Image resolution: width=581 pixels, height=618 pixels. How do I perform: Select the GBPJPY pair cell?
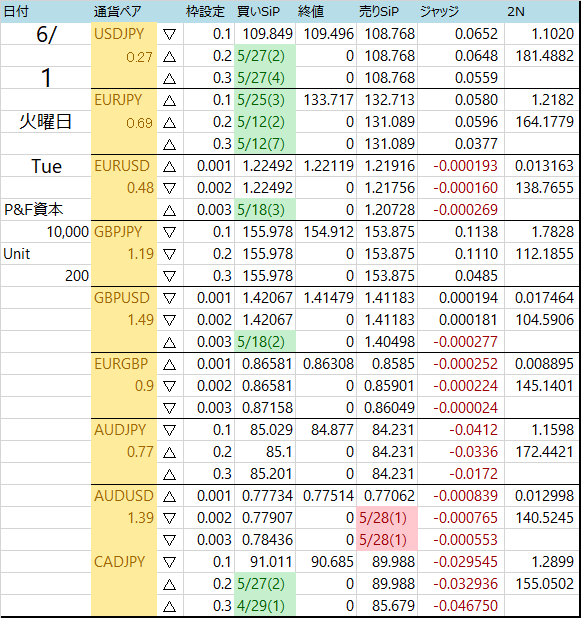click(x=124, y=232)
